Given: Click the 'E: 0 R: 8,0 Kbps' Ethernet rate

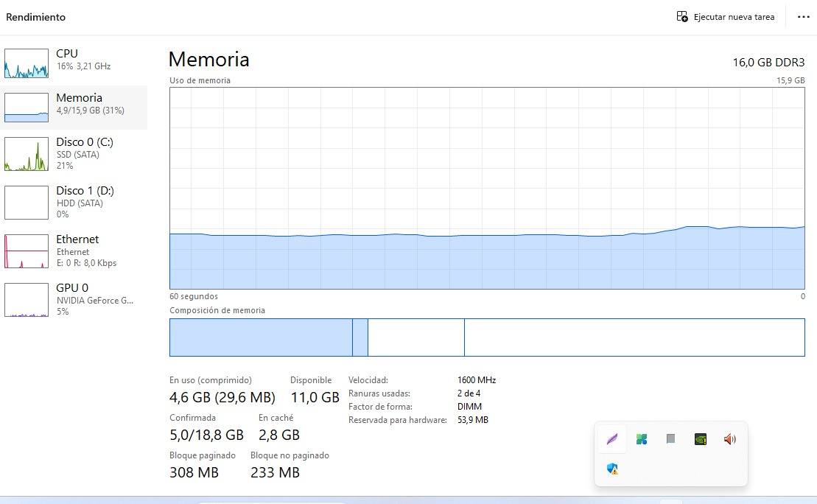Looking at the screenshot, I should tap(86, 263).
